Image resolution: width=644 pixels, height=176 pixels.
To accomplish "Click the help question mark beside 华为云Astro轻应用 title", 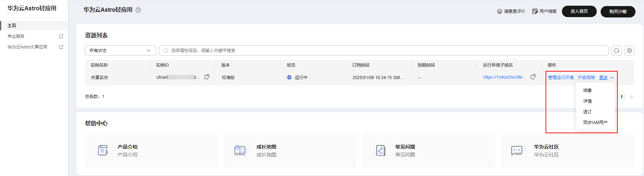I will [138, 10].
